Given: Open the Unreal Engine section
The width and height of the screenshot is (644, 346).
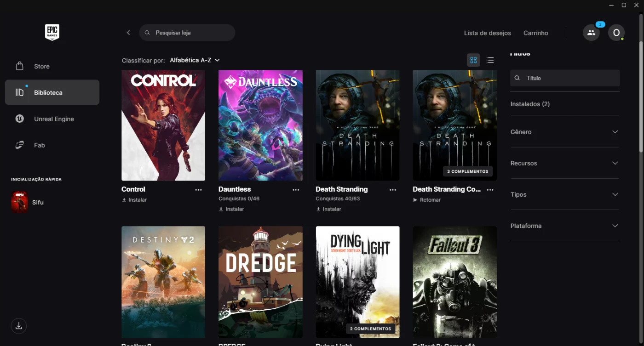Looking at the screenshot, I should [x=54, y=119].
